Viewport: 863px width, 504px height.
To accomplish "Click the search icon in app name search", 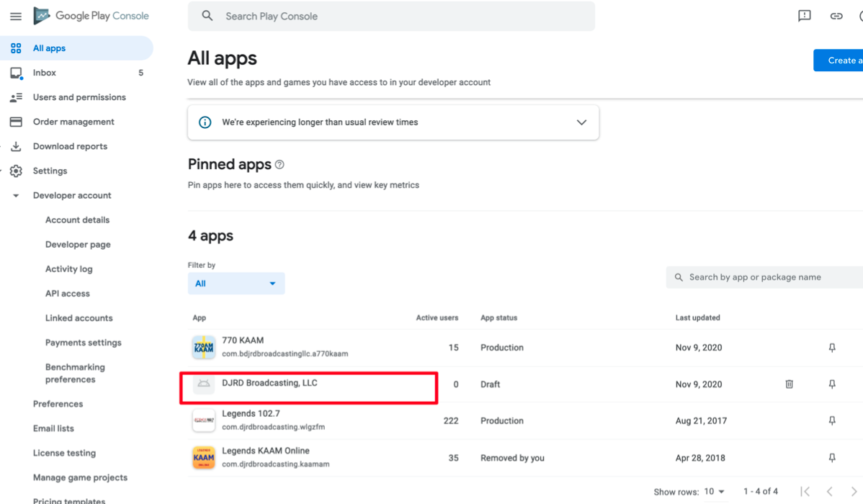I will (679, 278).
